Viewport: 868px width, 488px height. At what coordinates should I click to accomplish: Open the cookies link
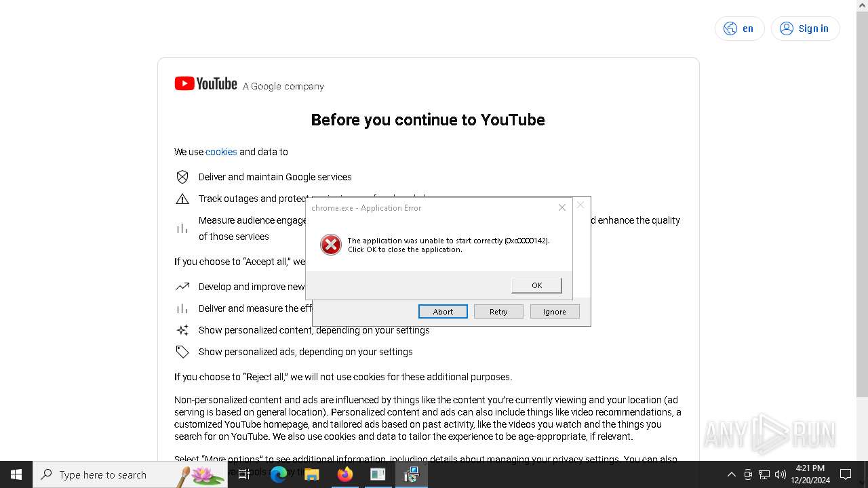pyautogui.click(x=221, y=152)
